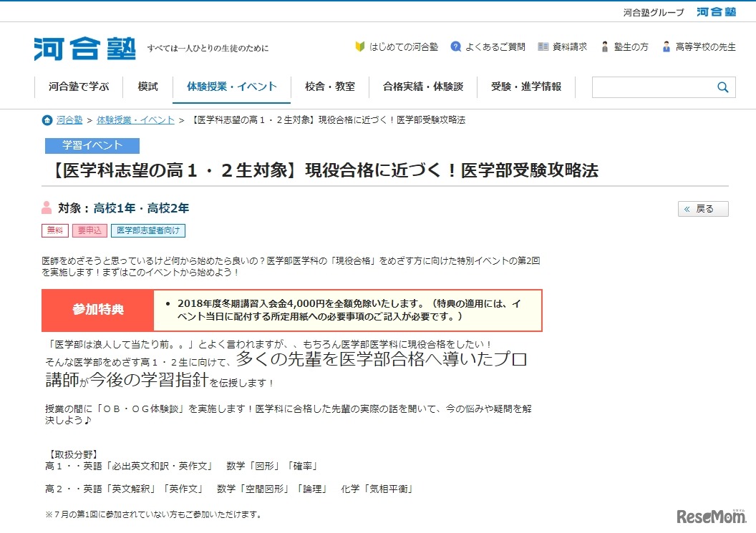The height and width of the screenshot is (533, 756).
Task: Click the breadcrumb current page title text
Action: pyautogui.click(x=327, y=120)
